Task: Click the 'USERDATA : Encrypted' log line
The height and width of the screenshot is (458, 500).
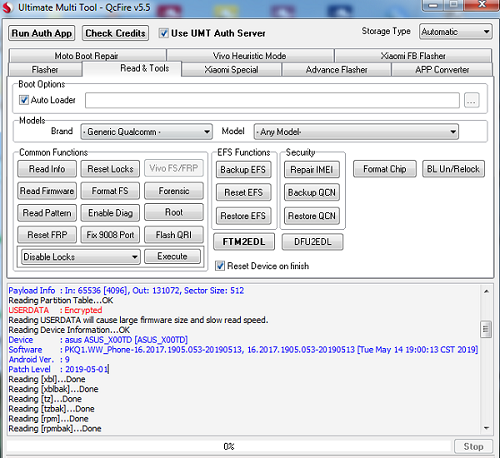Action: pos(55,310)
